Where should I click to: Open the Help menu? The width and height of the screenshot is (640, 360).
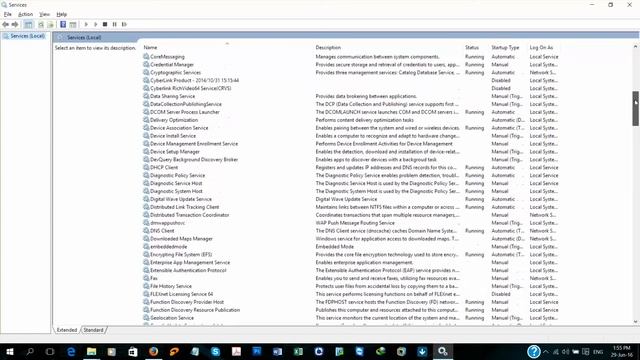point(62,14)
